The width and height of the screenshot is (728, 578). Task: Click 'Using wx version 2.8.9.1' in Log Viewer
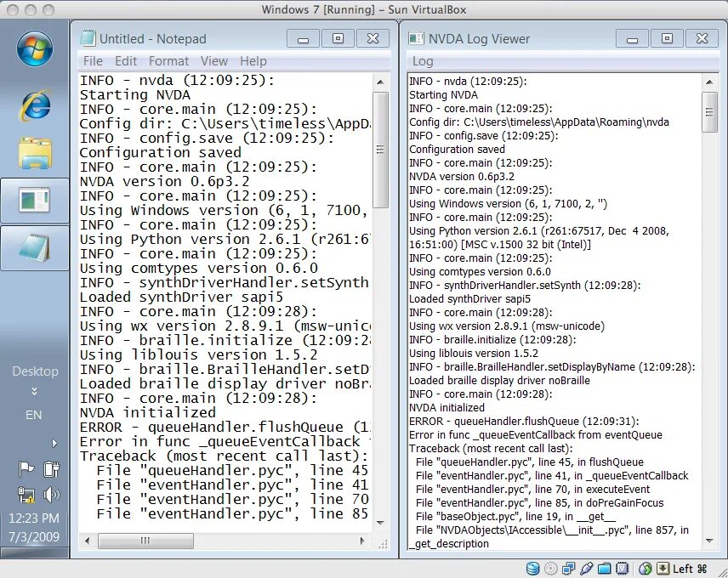(507, 326)
